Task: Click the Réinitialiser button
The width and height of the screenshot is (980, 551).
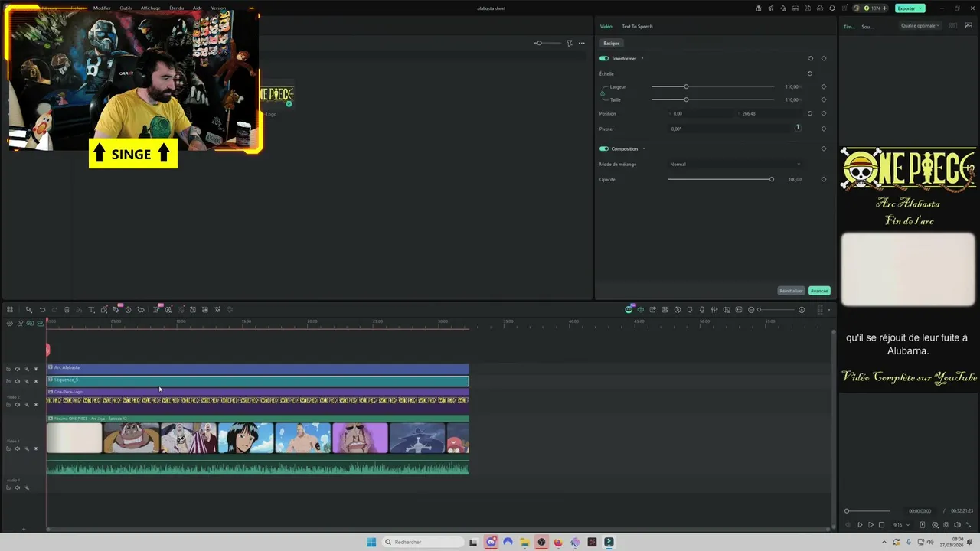Action: pos(791,291)
